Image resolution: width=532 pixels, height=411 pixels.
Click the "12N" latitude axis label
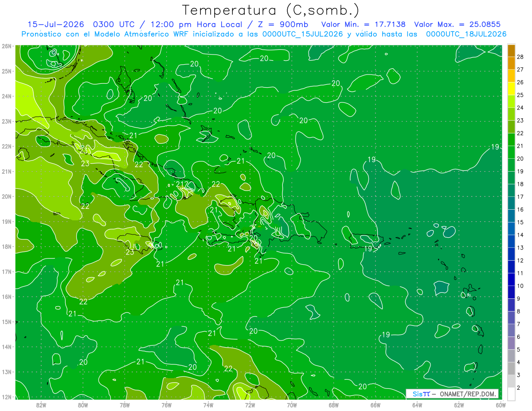click(7, 397)
